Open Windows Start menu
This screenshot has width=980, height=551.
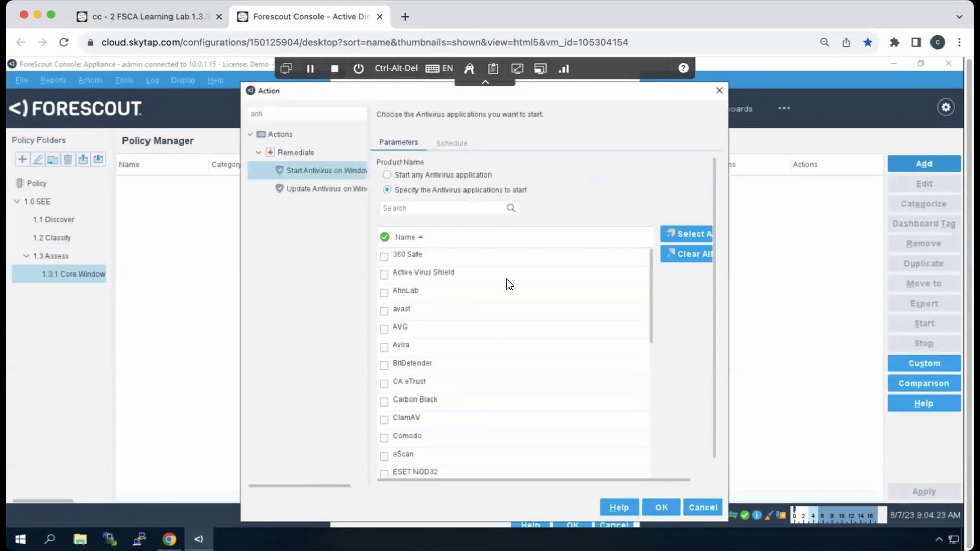(20, 539)
